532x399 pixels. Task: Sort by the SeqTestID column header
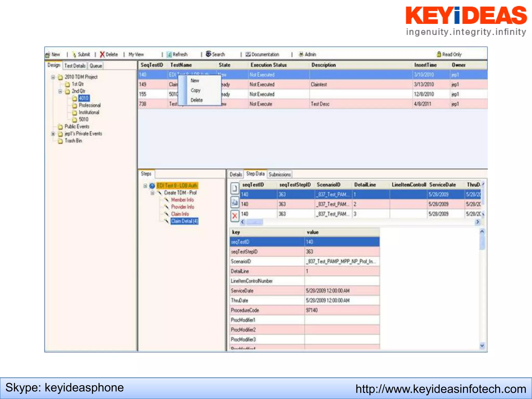[152, 65]
